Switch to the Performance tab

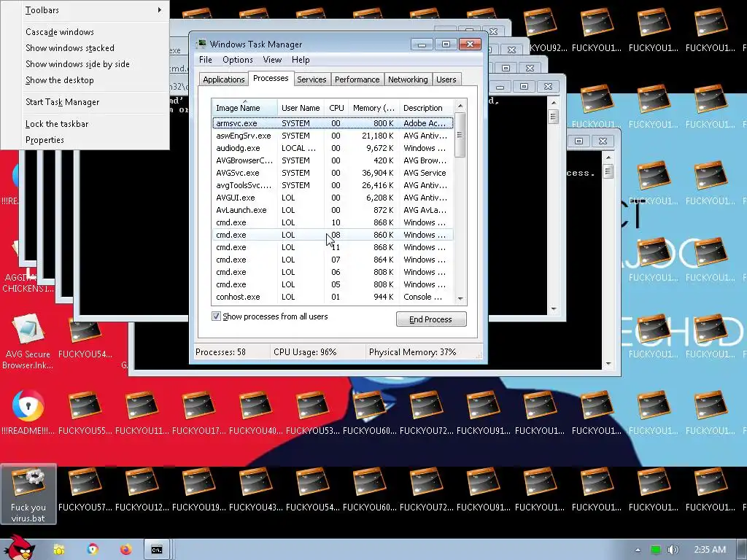tap(357, 79)
